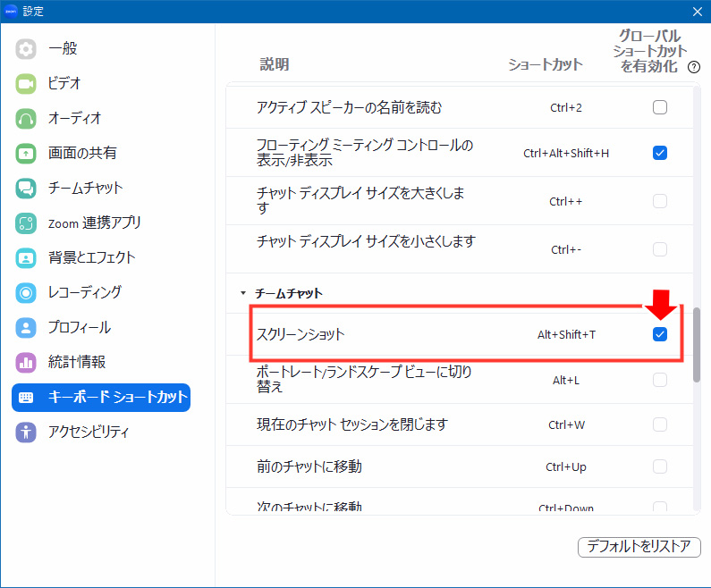Screen dimensions: 711x588
Task: Click the Team Chat (チームチャット) icon
Action: coord(26,188)
